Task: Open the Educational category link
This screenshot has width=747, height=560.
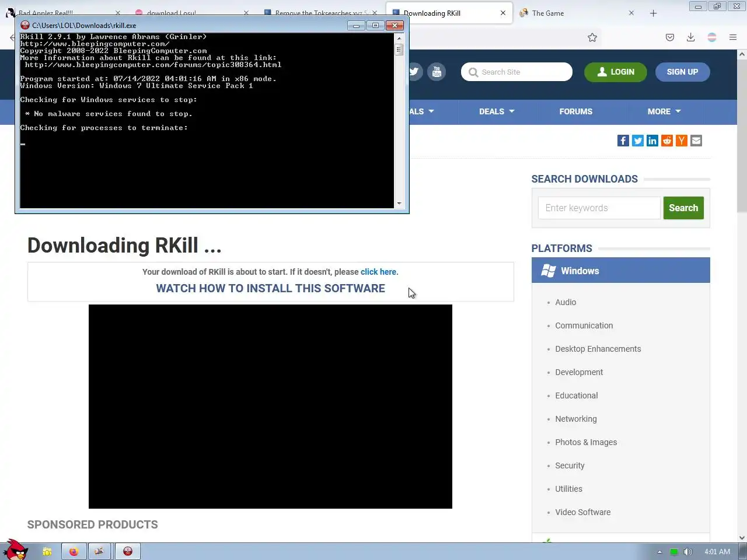Action: [577, 395]
